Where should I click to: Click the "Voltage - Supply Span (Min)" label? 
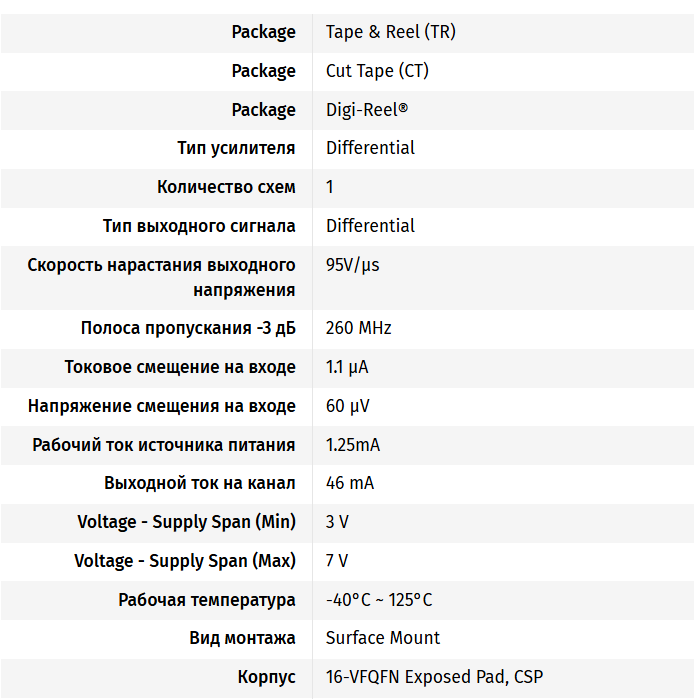click(x=186, y=522)
